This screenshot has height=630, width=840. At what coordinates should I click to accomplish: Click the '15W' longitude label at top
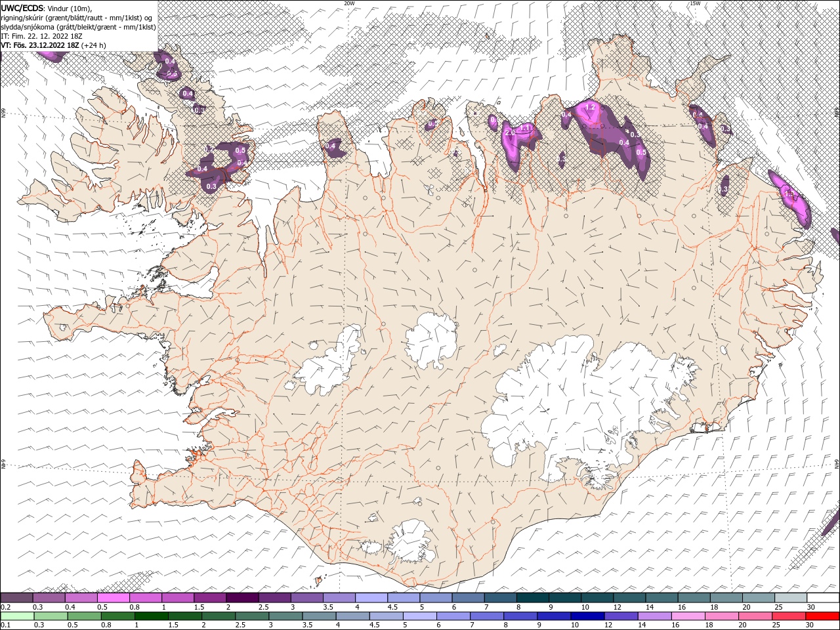pos(696,3)
